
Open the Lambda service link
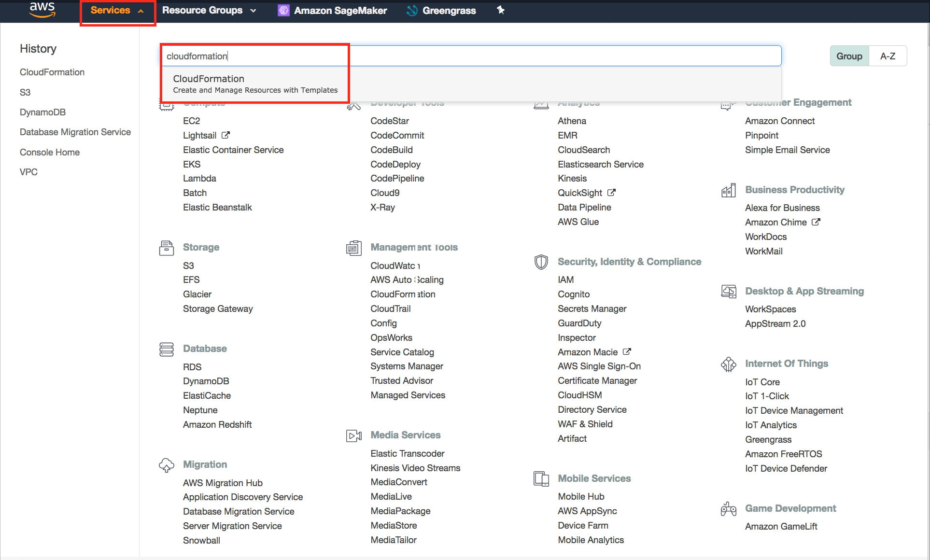[199, 179]
